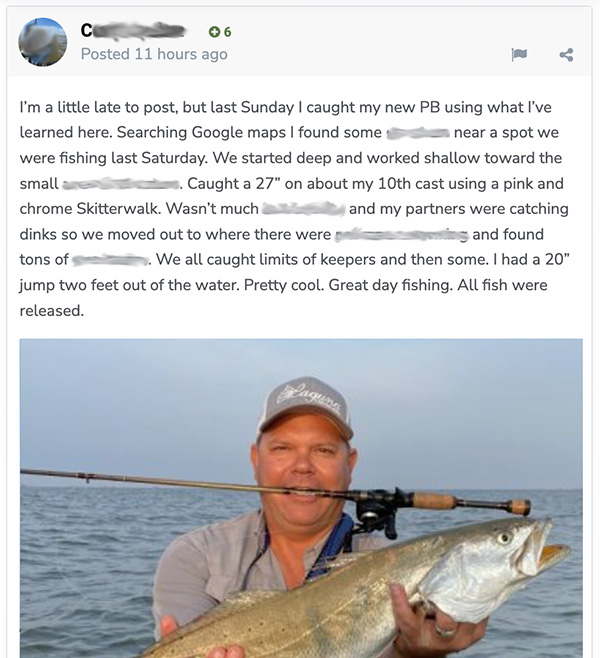Report the post with the flag icon

coord(519,54)
